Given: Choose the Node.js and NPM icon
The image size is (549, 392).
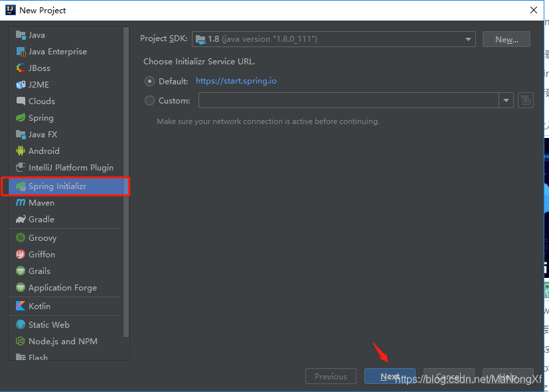Looking at the screenshot, I should [21, 341].
